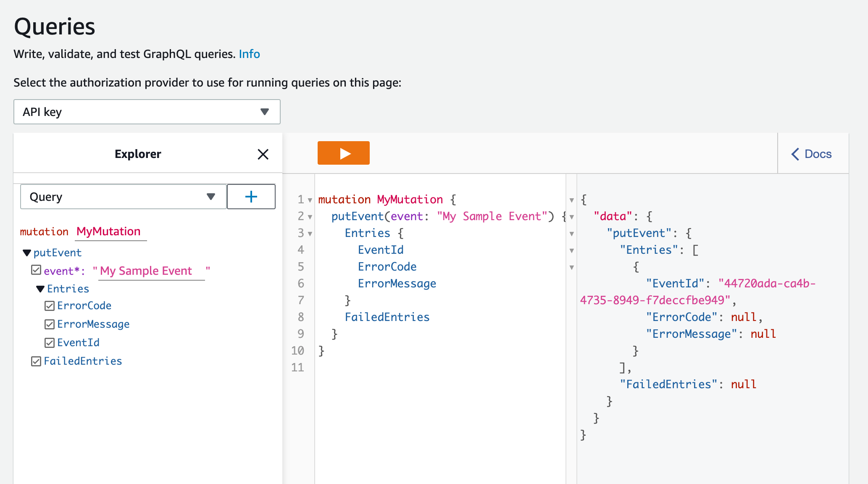The height and width of the screenshot is (484, 868).
Task: Fold the "data" object in results
Action: 571,217
